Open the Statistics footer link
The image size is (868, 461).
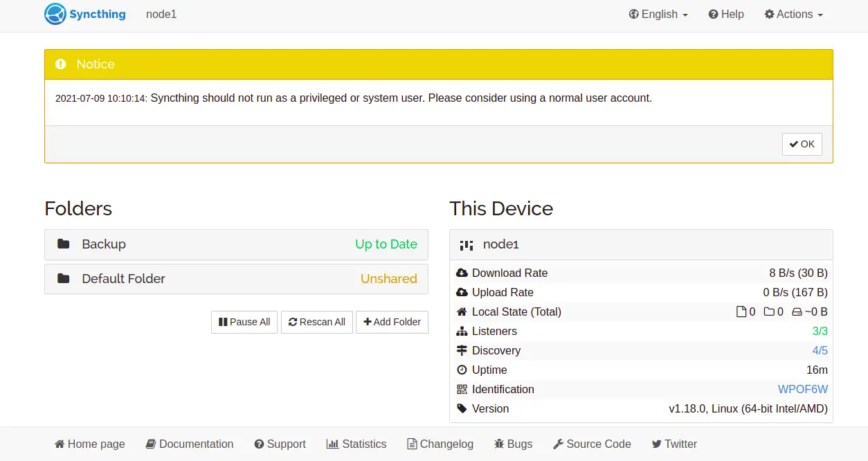pos(356,444)
